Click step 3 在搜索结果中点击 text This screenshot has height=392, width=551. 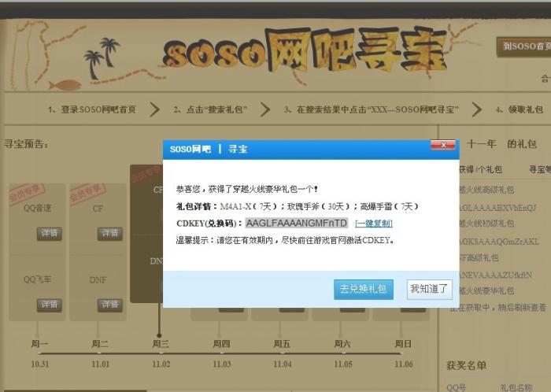click(371, 109)
